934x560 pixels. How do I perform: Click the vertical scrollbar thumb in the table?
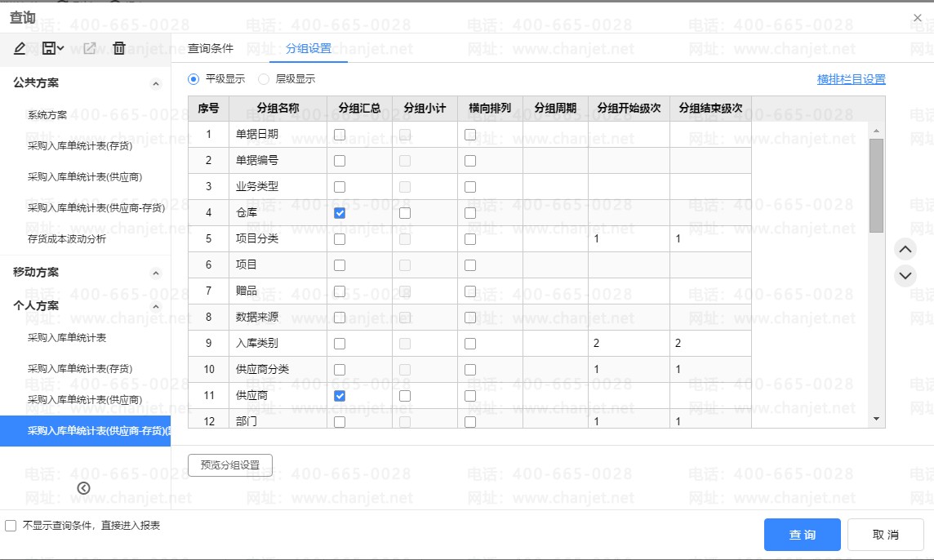(x=876, y=185)
